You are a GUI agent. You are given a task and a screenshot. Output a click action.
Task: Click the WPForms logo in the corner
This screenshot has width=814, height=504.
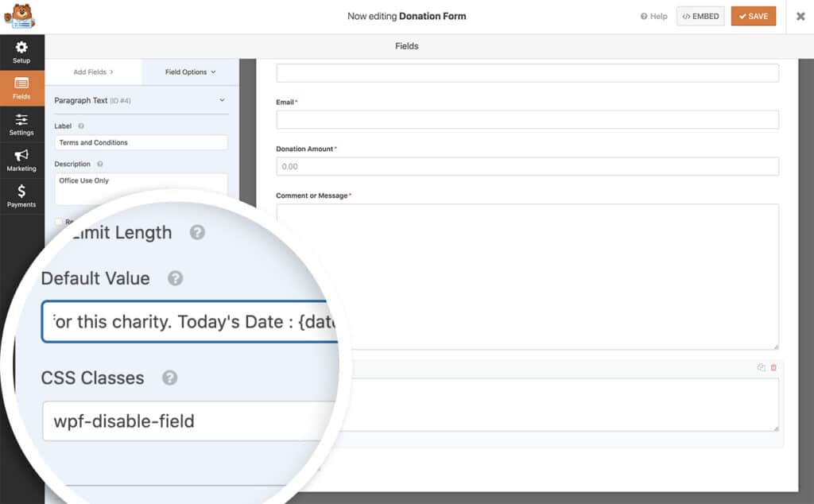pos(20,15)
